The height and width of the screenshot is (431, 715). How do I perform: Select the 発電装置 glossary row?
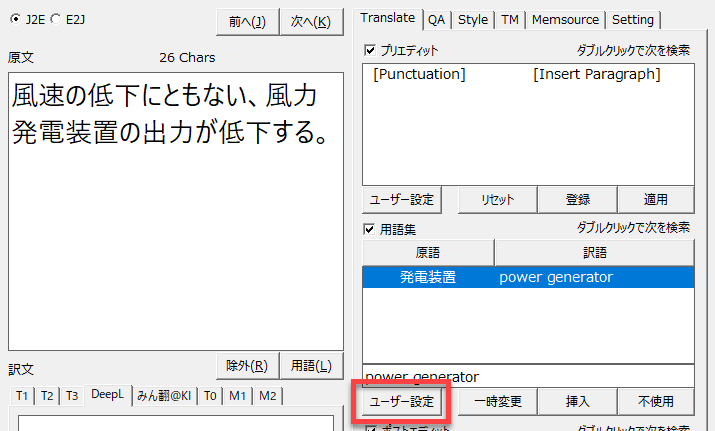tap(527, 277)
